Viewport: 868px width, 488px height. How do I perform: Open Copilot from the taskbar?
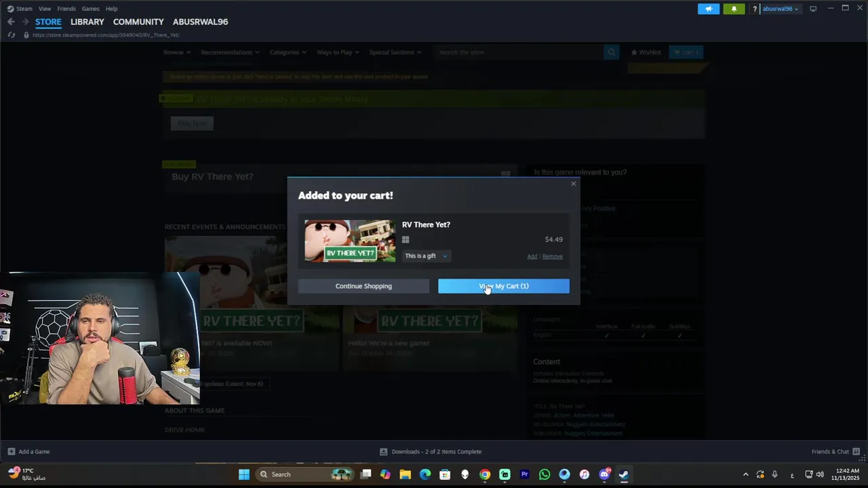[x=385, y=474]
